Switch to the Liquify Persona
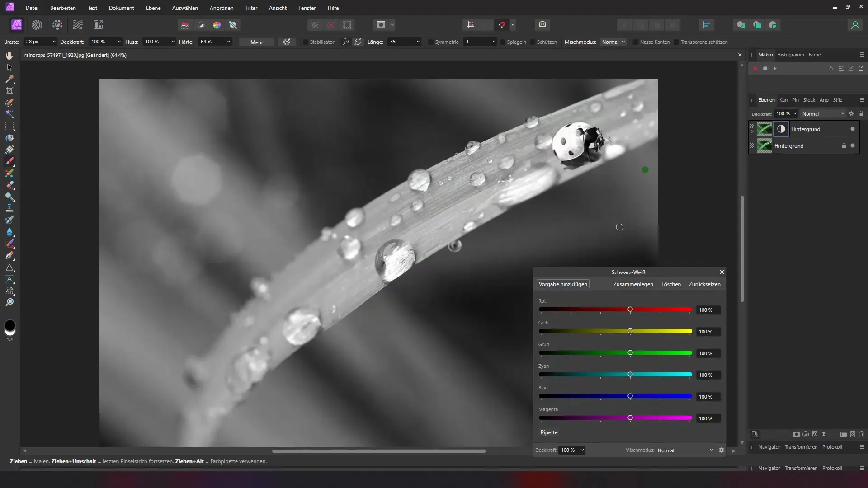 (x=37, y=25)
